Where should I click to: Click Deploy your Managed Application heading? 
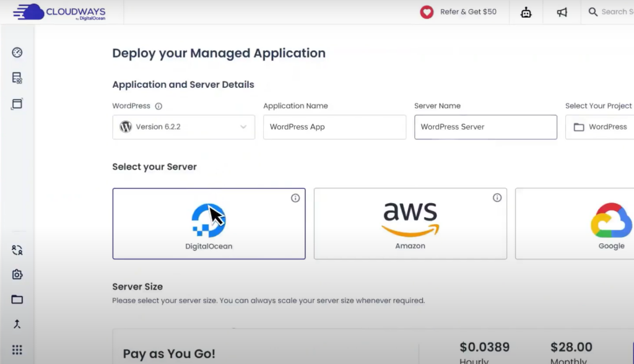coord(219,53)
